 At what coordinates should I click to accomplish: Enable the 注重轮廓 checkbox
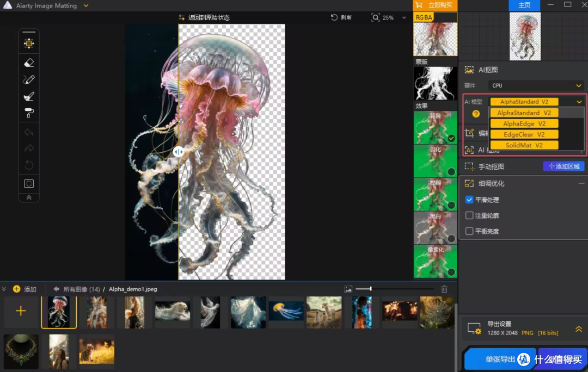[x=469, y=215]
